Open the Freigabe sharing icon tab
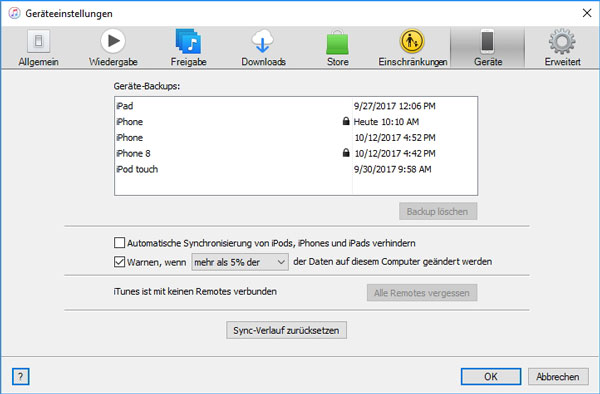 pyautogui.click(x=188, y=48)
